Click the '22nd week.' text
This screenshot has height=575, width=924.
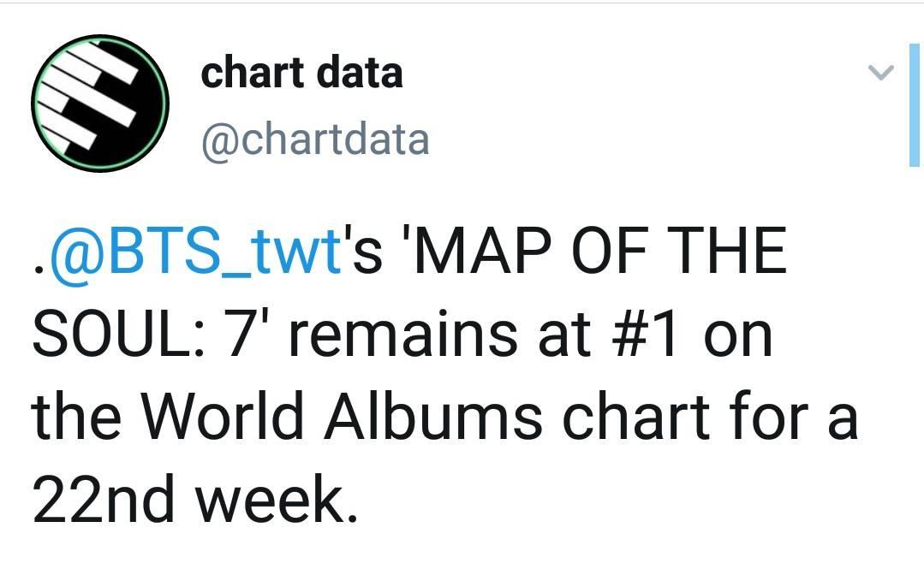coord(195,499)
